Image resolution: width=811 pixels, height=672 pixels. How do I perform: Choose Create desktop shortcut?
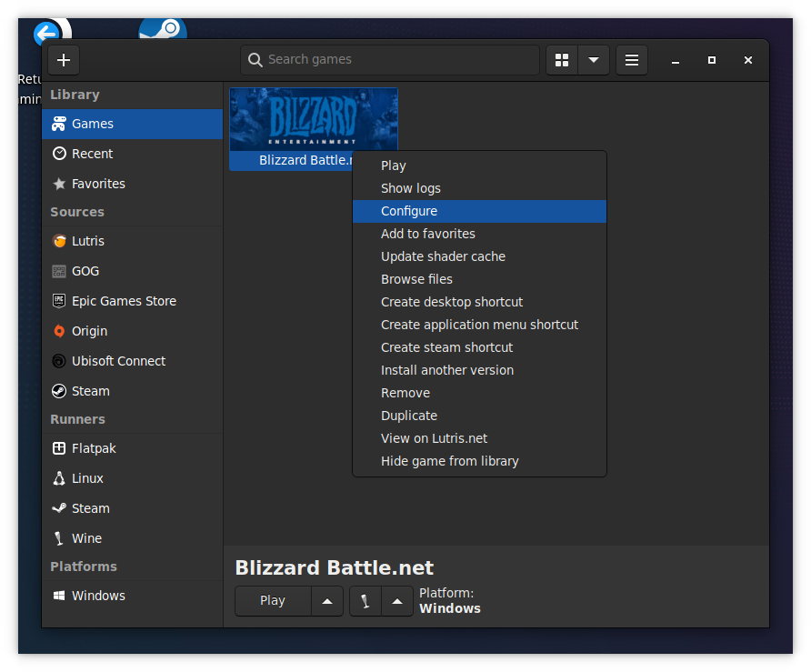pyautogui.click(x=479, y=302)
